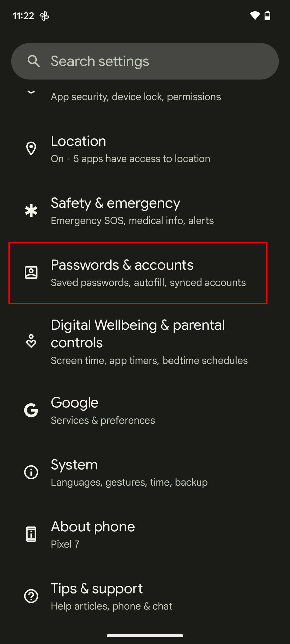This screenshot has height=644, width=290.
Task: Tap the Google G logo icon
Action: click(31, 410)
